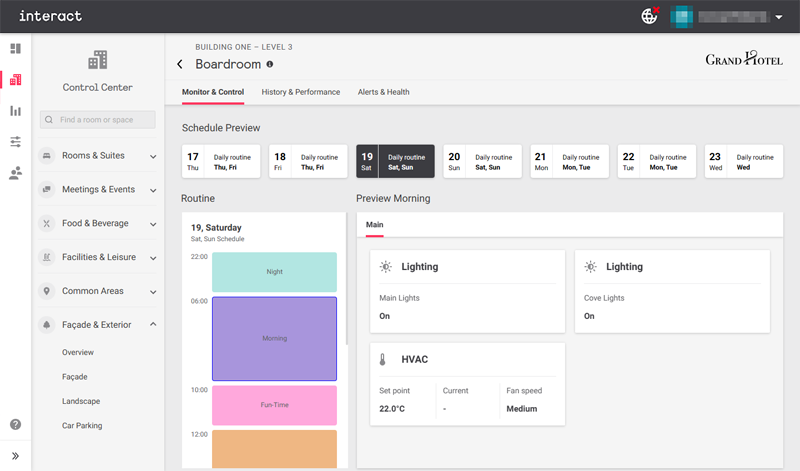
Task: Click the help question mark icon
Action: (x=15, y=425)
